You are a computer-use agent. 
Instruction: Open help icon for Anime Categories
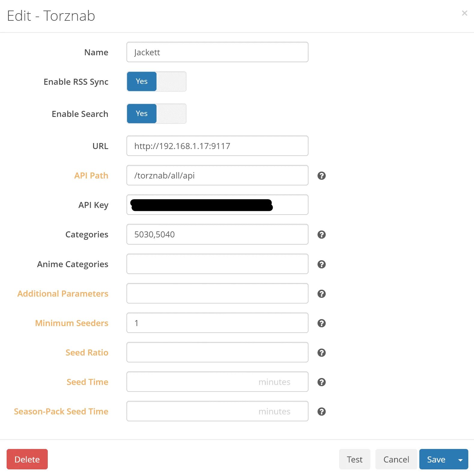[x=321, y=264]
